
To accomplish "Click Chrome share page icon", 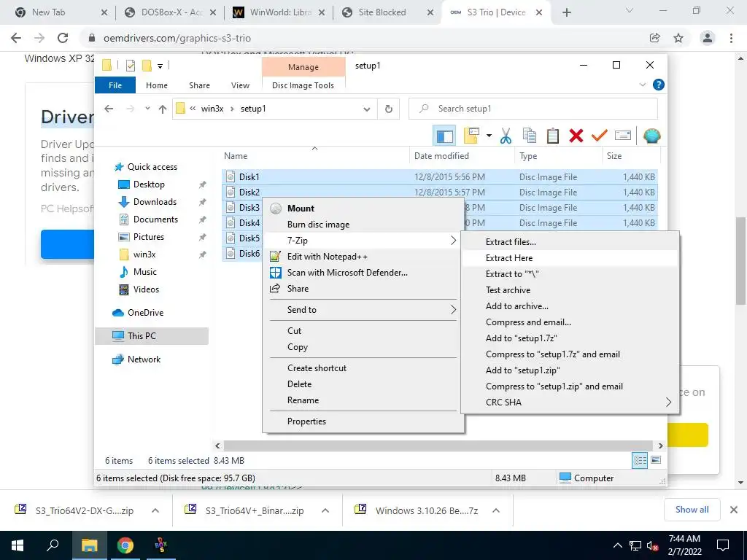I will [655, 38].
